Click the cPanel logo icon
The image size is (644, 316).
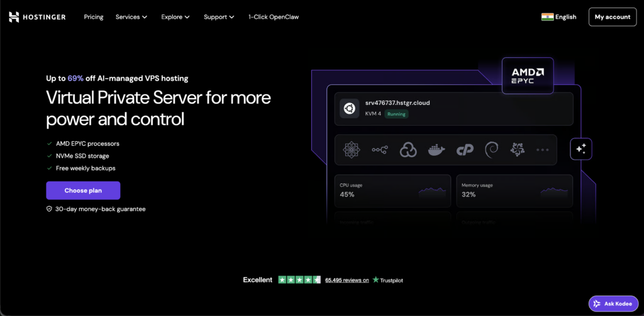pos(465,150)
